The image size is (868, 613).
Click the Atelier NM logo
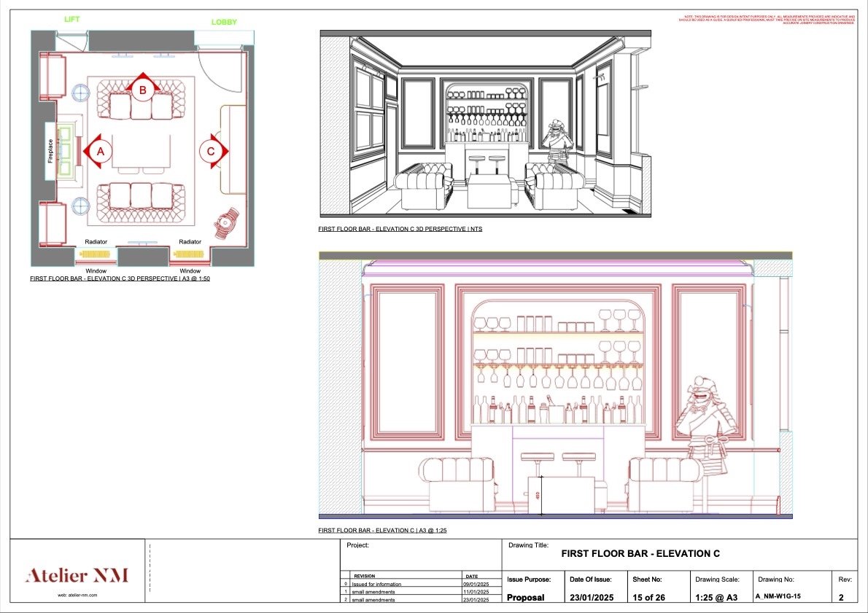click(77, 575)
